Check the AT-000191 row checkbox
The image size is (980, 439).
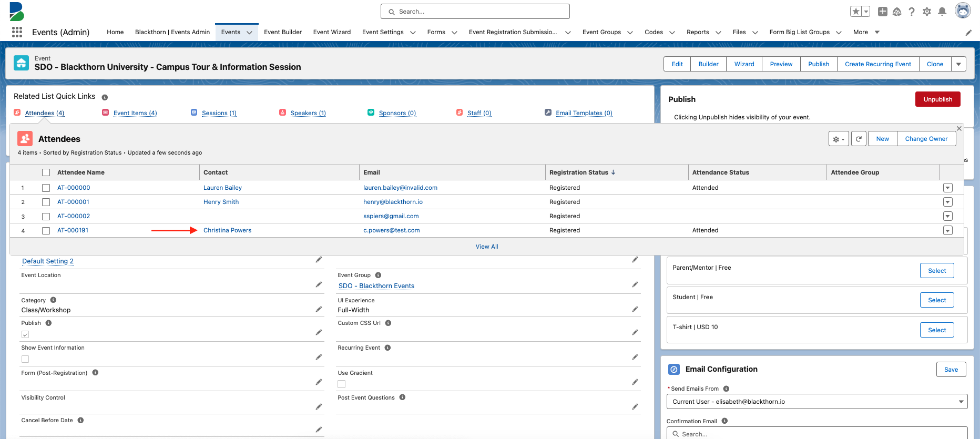46,230
